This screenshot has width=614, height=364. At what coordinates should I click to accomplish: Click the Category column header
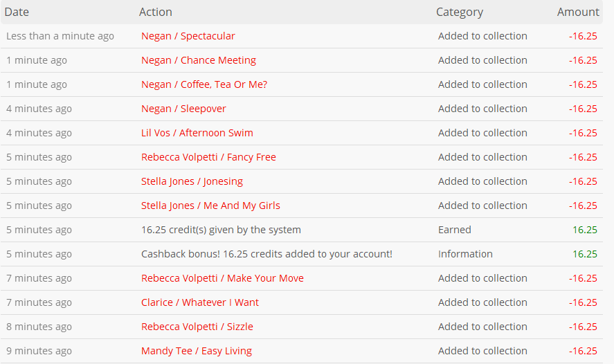pyautogui.click(x=460, y=12)
